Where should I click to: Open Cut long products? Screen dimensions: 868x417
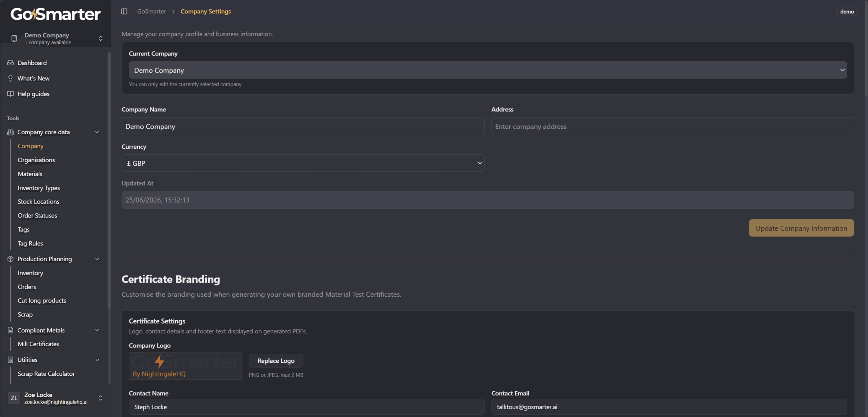pyautogui.click(x=42, y=300)
